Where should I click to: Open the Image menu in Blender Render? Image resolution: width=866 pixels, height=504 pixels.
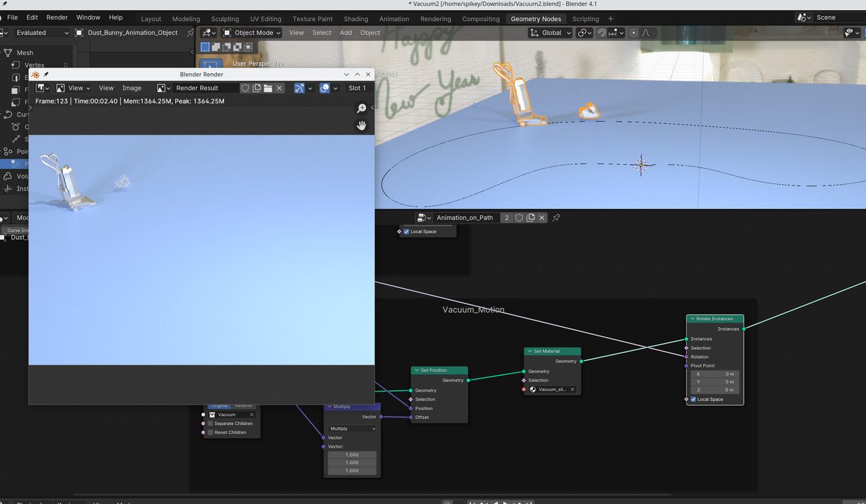132,88
